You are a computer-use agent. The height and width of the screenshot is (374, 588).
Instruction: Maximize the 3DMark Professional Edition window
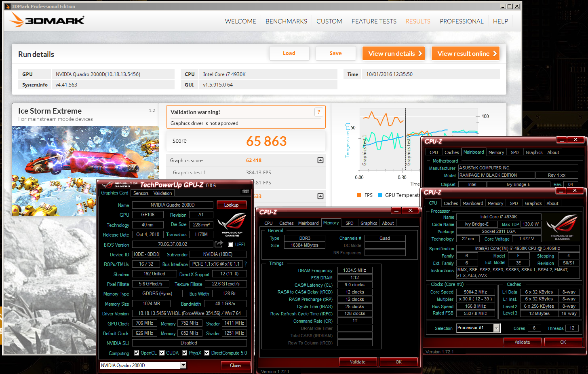click(509, 6)
